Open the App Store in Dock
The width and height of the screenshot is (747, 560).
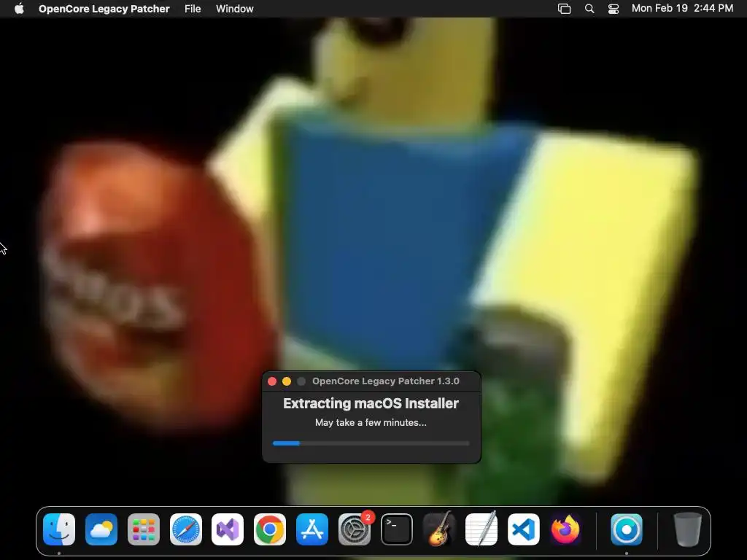pyautogui.click(x=312, y=529)
